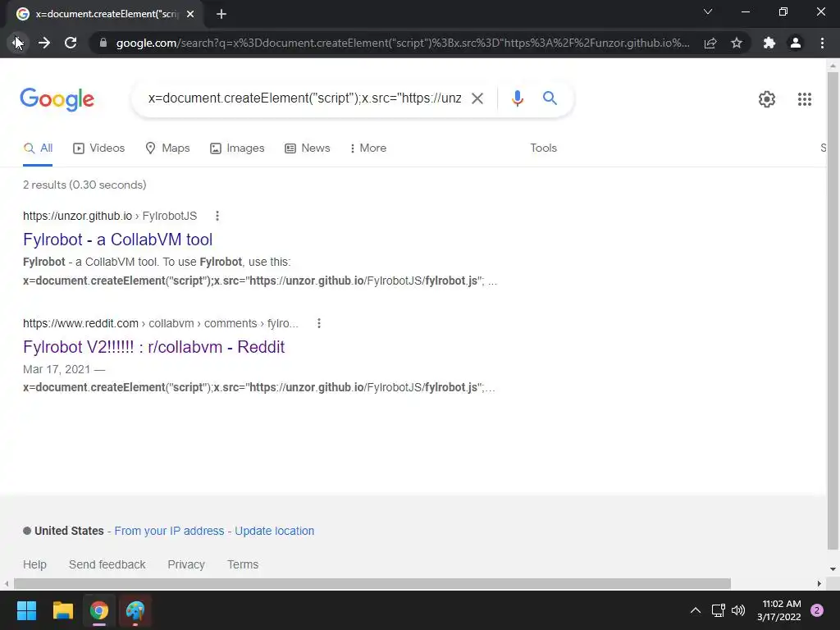Open the Chrome profile avatar icon
840x630 pixels.
click(x=796, y=43)
